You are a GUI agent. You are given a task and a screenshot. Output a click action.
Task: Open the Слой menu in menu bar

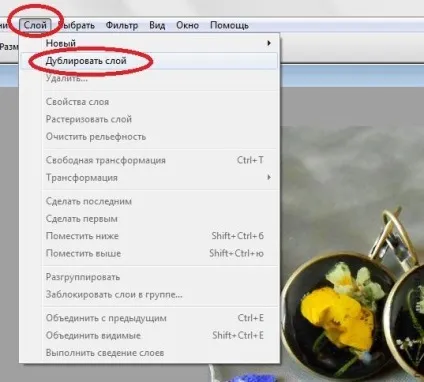(x=35, y=25)
